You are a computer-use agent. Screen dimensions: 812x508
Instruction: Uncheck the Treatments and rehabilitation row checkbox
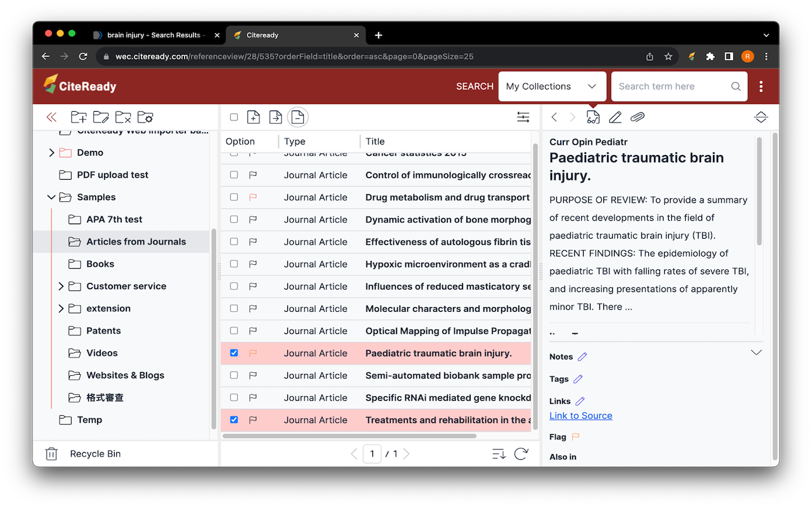tap(234, 420)
